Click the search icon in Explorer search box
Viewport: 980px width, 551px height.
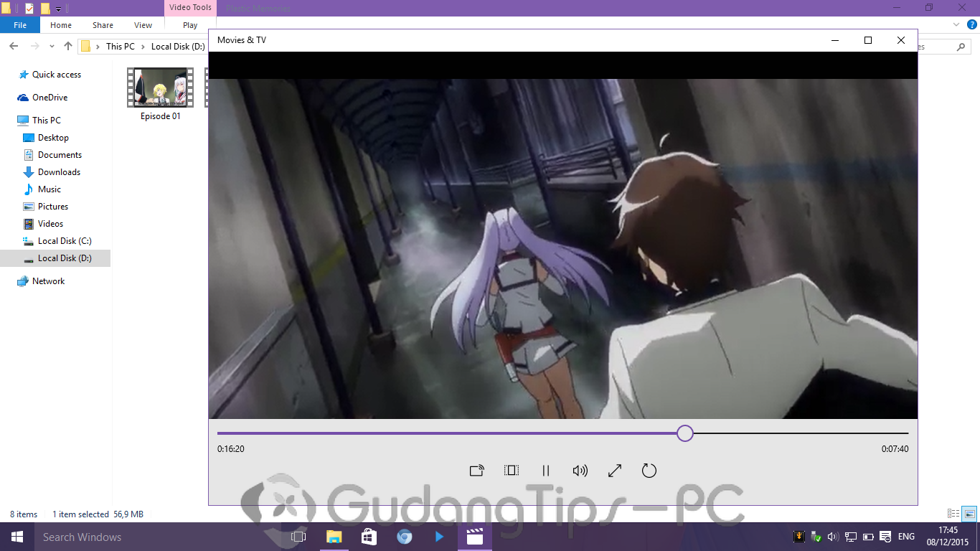[x=961, y=47]
